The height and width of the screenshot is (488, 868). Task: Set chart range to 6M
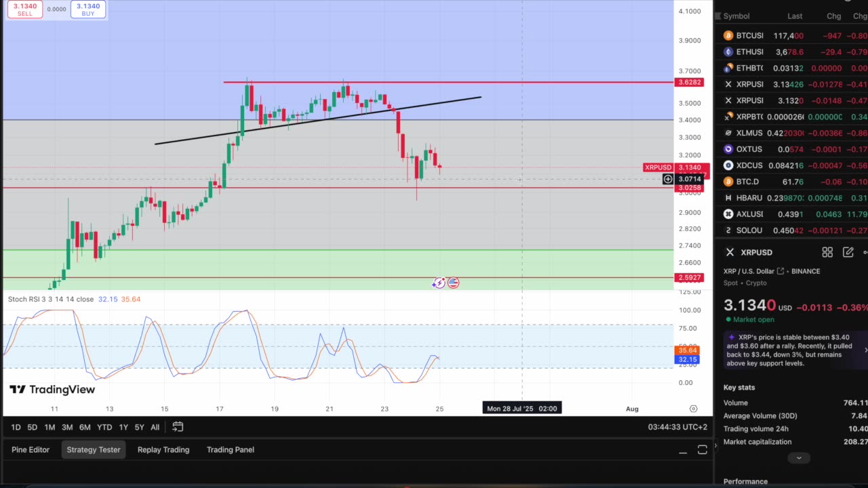(85, 427)
